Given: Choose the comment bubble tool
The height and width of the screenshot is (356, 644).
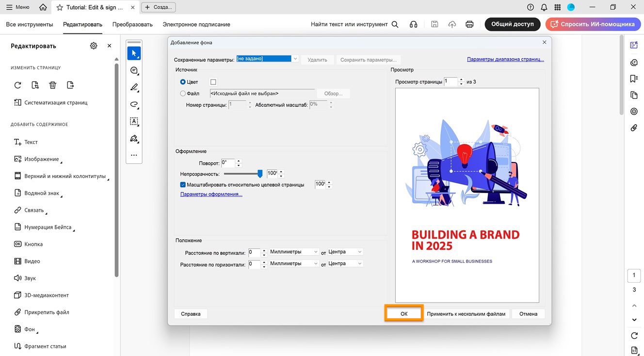Looking at the screenshot, I should click(134, 70).
